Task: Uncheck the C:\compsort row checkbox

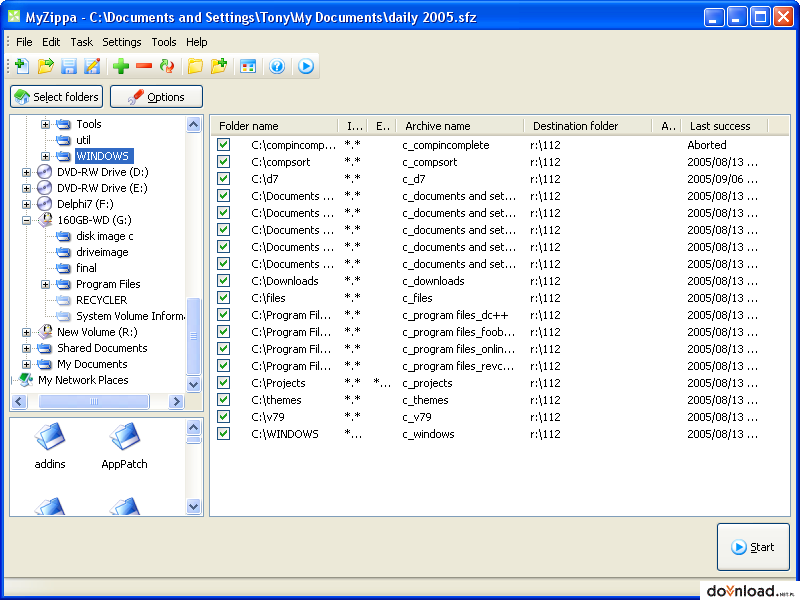Action: tap(223, 162)
